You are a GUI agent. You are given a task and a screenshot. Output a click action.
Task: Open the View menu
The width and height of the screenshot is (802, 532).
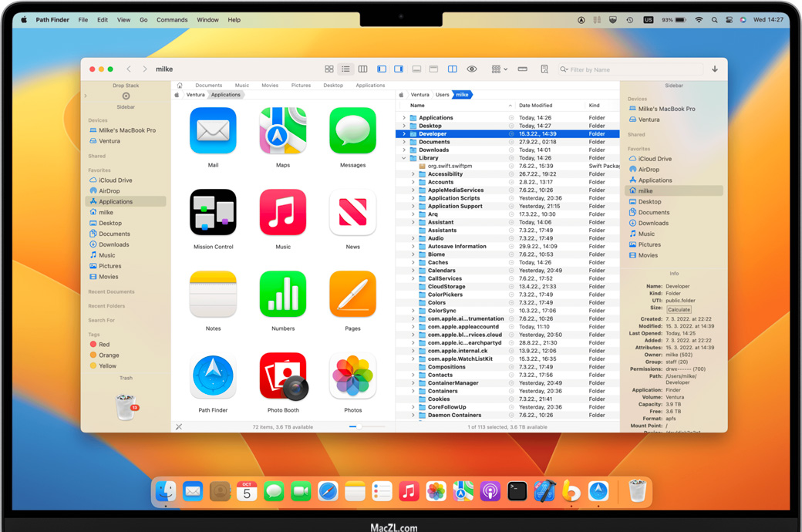coord(124,20)
